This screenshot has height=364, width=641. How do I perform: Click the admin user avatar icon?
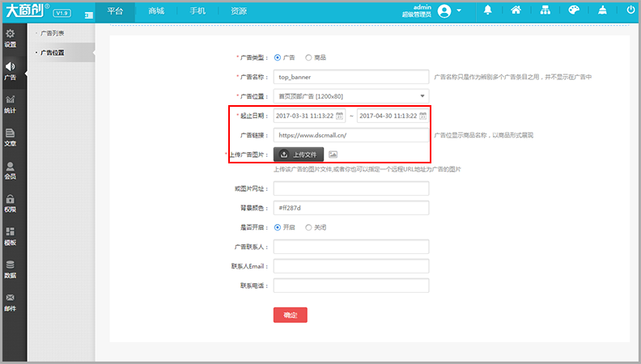click(444, 11)
